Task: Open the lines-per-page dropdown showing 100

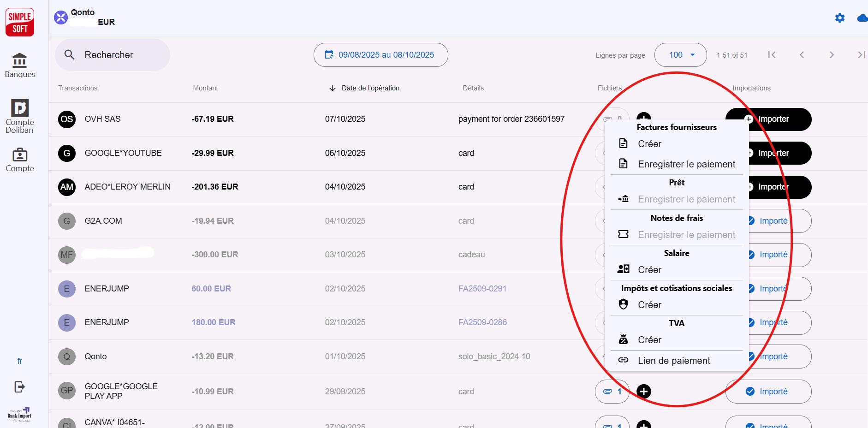Action: (680, 55)
